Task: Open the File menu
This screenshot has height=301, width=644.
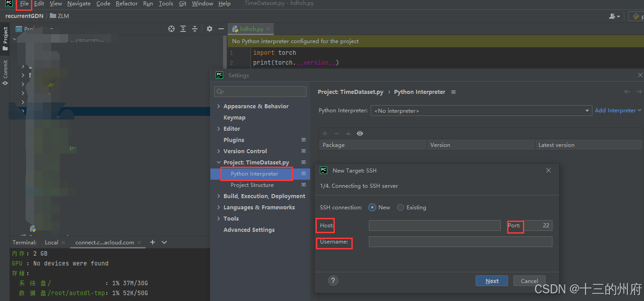Action: tap(24, 4)
